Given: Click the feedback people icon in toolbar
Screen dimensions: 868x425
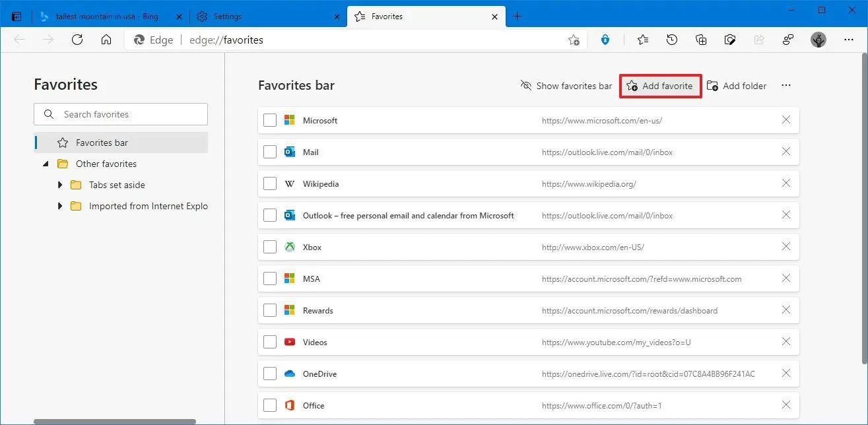Looking at the screenshot, I should pos(788,40).
